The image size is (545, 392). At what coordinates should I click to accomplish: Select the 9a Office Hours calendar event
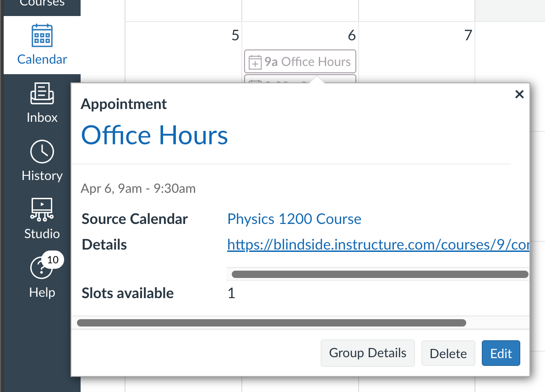coord(300,61)
